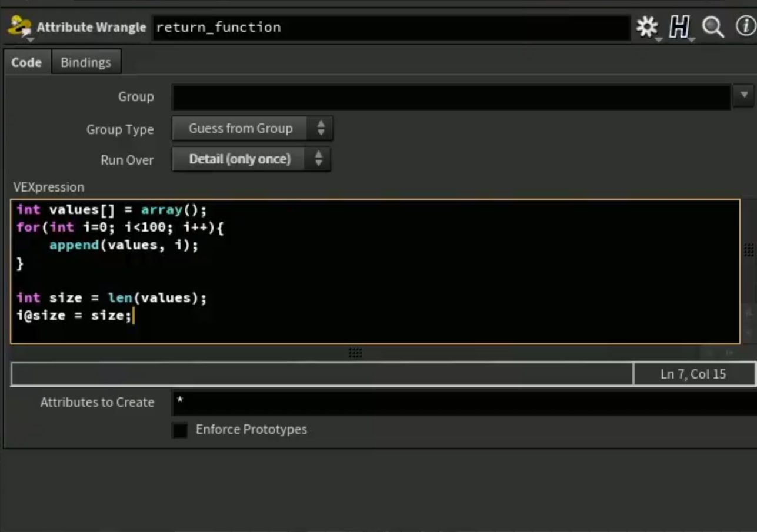Screen dimensions: 757x532
Task: Select the Code tab
Action: pyautogui.click(x=26, y=62)
